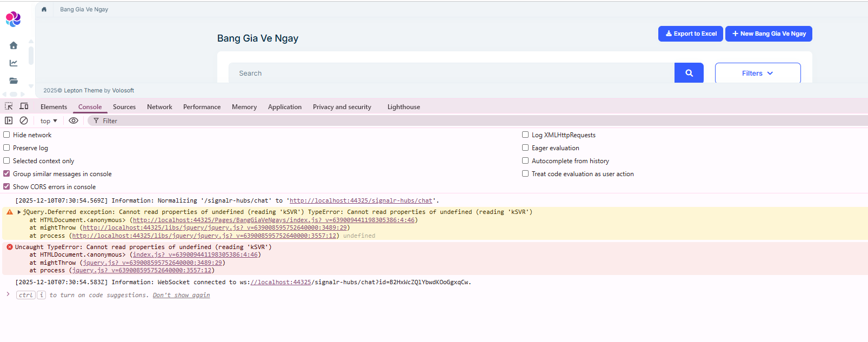
Task: Open the top context dropdown
Action: click(49, 121)
